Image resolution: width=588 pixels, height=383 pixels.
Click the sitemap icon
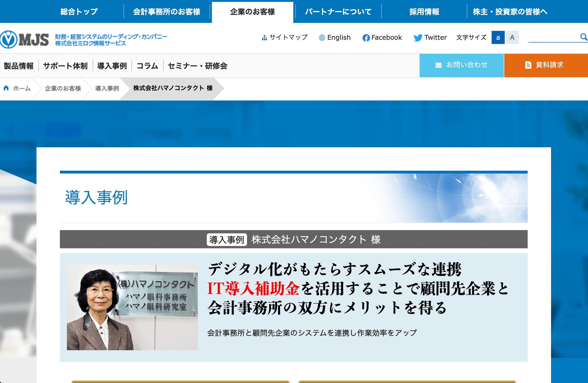point(264,38)
